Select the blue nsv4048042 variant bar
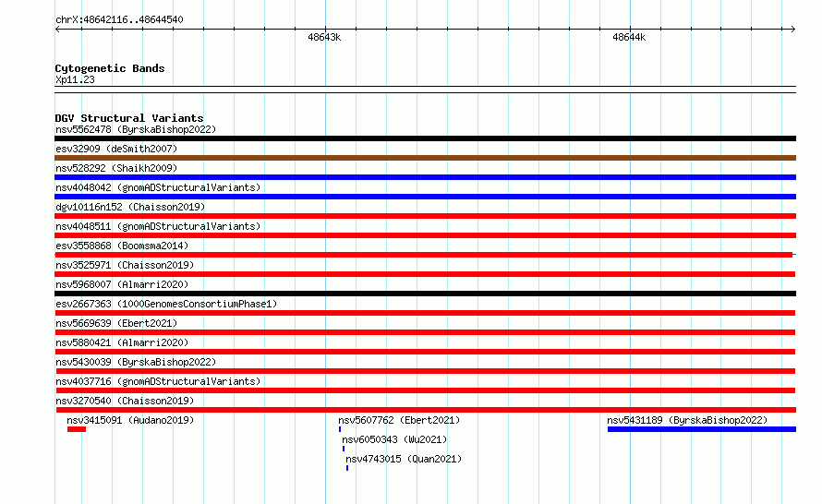Viewport: 822px width, 504px height. click(425, 197)
